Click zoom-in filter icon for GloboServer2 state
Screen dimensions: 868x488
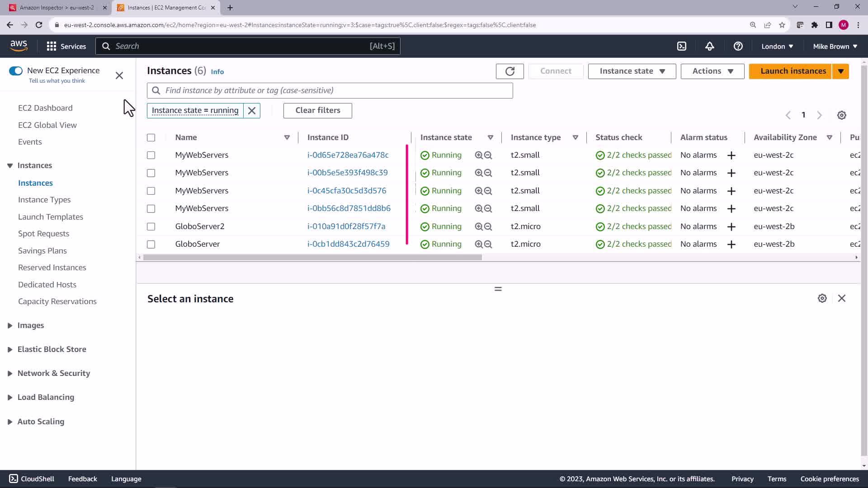(479, 226)
